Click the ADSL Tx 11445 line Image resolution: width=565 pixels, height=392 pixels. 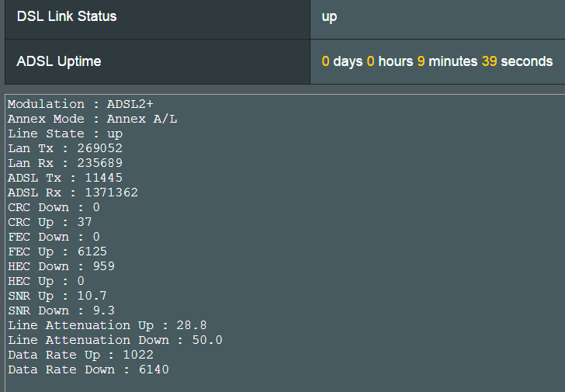pyautogui.click(x=65, y=178)
